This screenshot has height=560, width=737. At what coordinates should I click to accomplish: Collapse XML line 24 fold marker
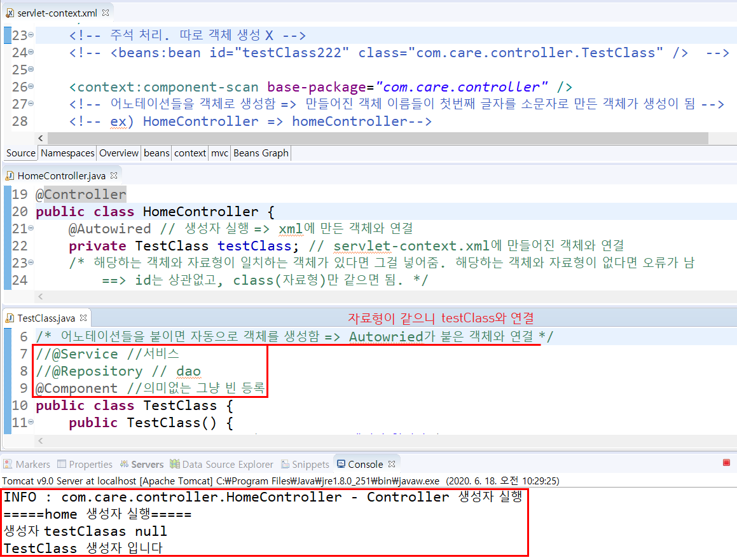point(31,51)
